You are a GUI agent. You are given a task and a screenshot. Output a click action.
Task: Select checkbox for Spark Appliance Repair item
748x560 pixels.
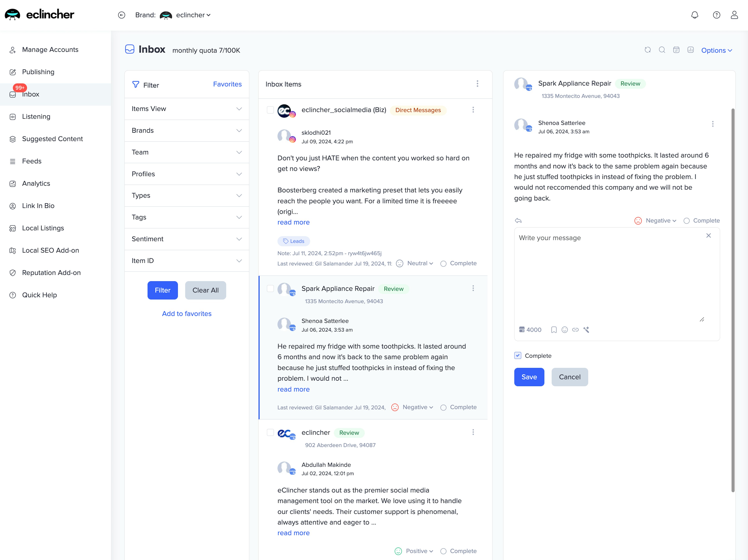tap(270, 288)
